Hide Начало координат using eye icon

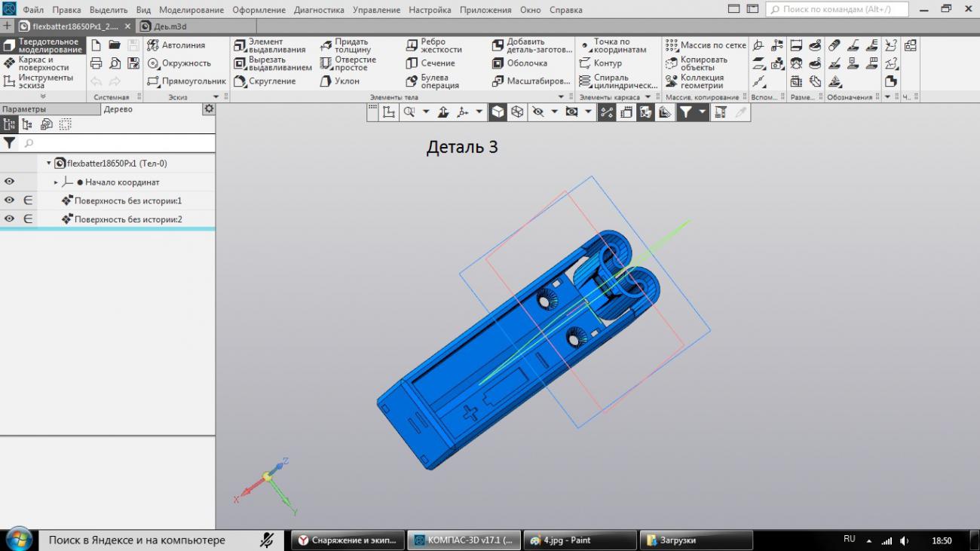[x=10, y=182]
